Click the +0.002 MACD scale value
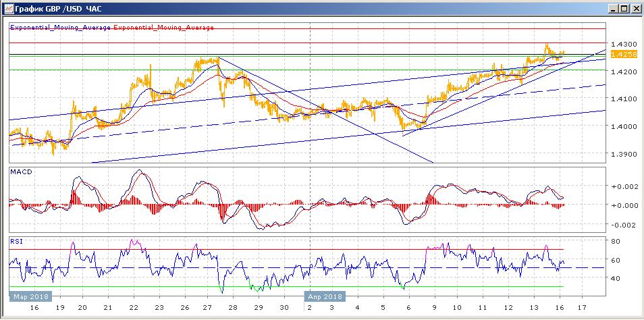The image size is (644, 320). point(624,186)
